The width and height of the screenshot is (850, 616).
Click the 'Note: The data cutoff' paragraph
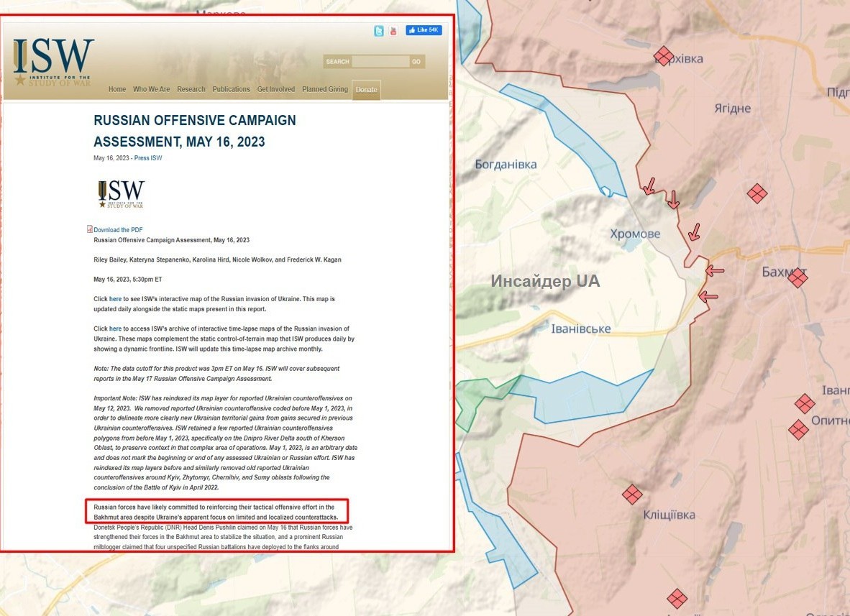click(217, 374)
